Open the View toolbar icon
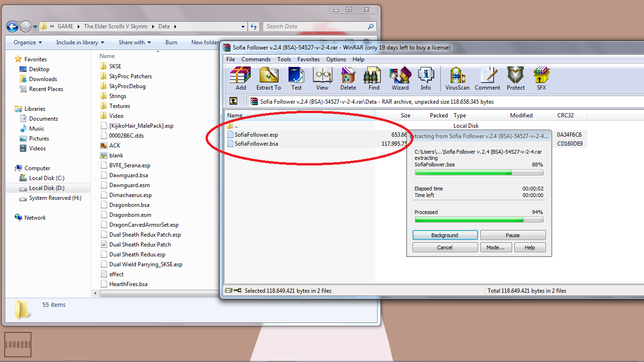644x362 pixels. point(322,78)
